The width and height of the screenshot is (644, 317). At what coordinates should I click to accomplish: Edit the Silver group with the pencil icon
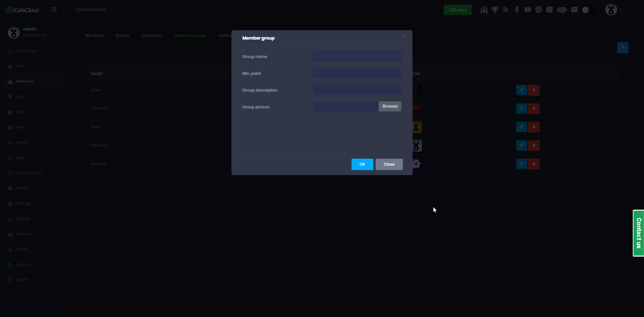[x=522, y=90]
